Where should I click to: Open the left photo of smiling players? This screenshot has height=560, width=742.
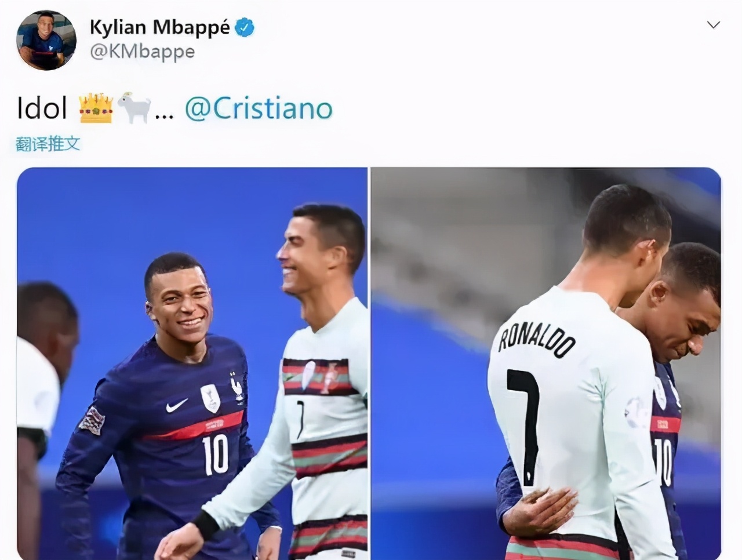[192, 363]
